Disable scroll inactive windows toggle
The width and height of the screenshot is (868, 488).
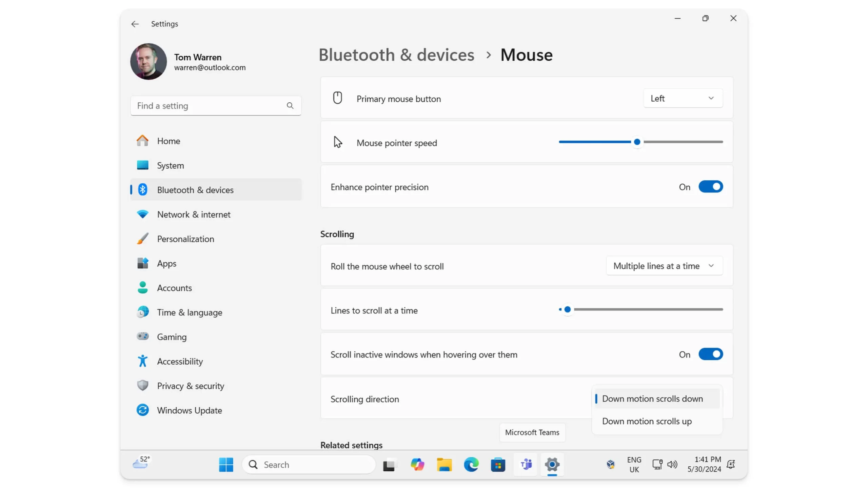coord(710,354)
